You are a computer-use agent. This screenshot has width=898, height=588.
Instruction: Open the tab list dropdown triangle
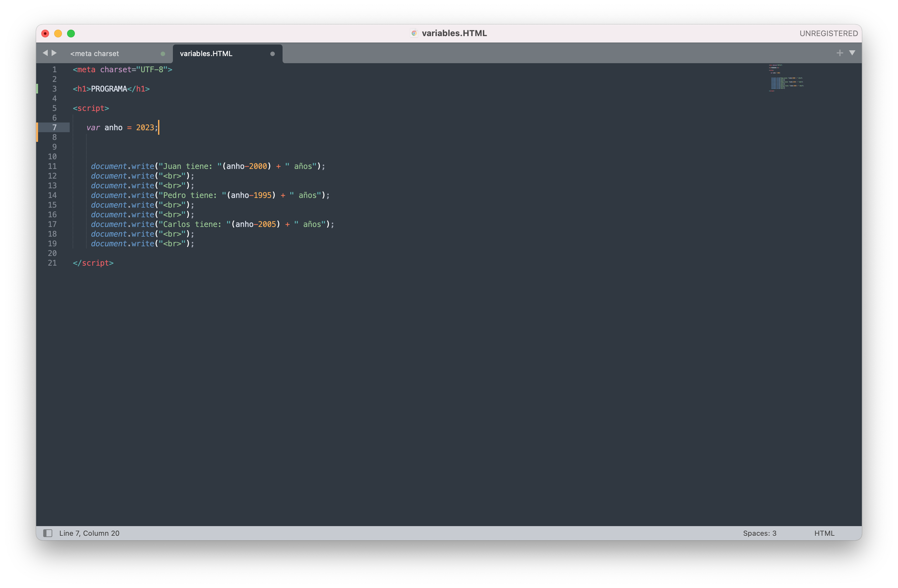pyautogui.click(x=852, y=53)
